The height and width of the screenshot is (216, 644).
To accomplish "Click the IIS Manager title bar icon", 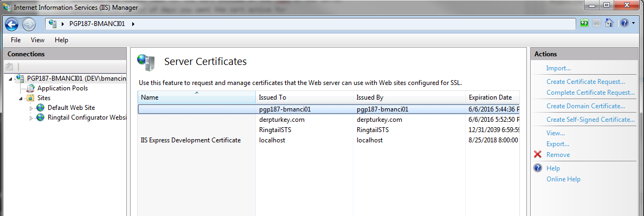I will pos(8,7).
